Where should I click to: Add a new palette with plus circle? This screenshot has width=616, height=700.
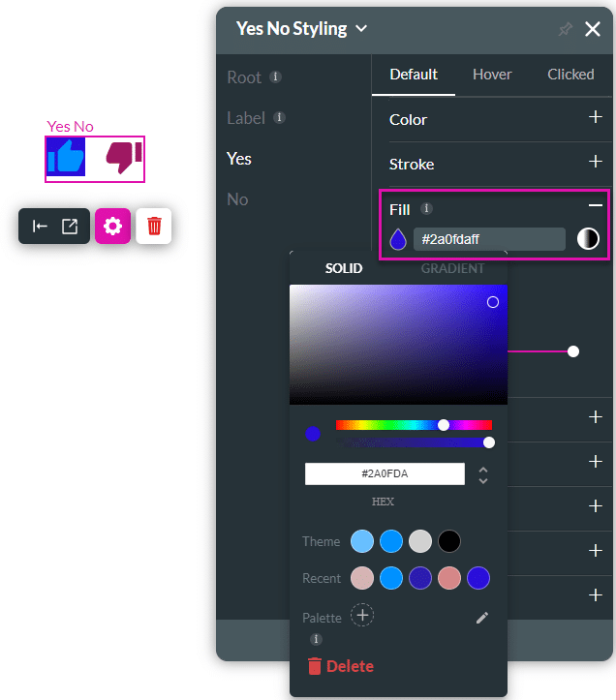362,615
